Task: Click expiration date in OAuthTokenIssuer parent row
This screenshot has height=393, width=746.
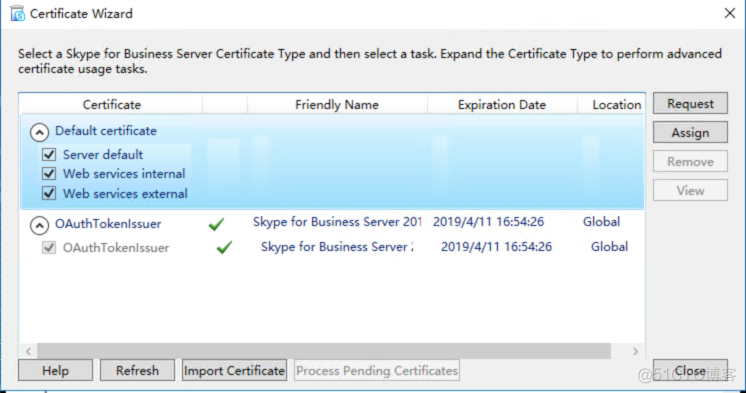Action: [x=488, y=222]
